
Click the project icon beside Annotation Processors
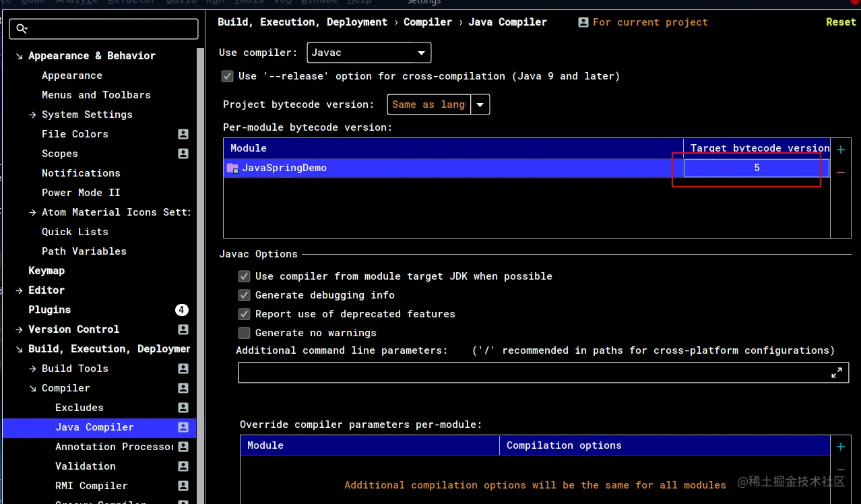[183, 447]
